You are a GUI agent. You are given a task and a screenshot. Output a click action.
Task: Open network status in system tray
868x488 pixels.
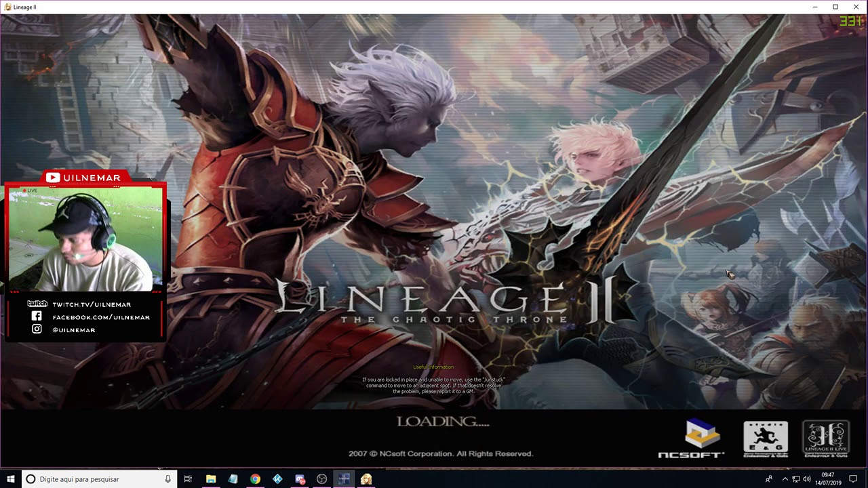796,479
